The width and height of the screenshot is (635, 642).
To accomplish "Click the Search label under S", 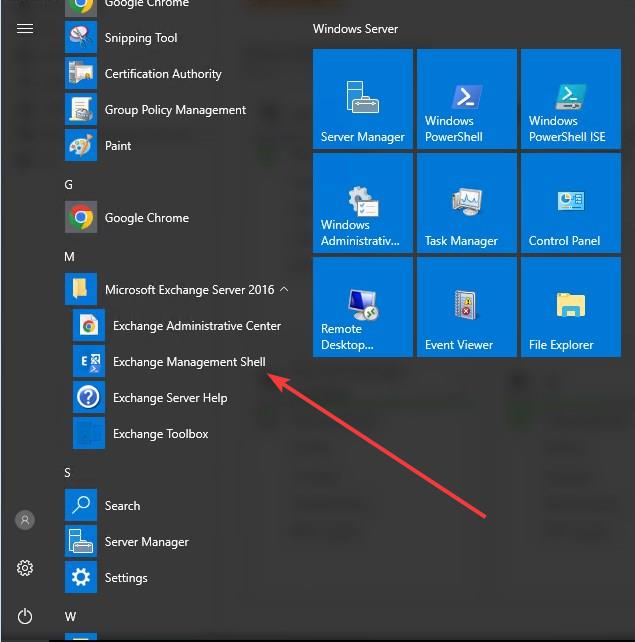I will point(122,506).
